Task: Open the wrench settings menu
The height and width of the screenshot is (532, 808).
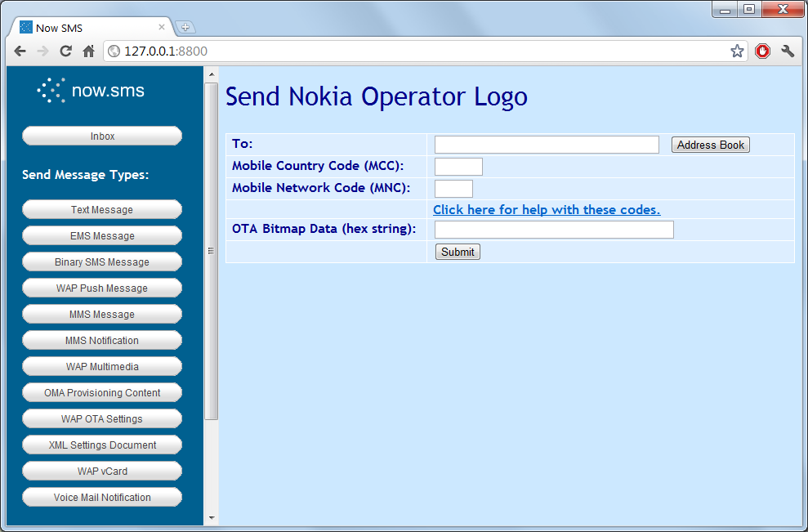Action: click(788, 51)
